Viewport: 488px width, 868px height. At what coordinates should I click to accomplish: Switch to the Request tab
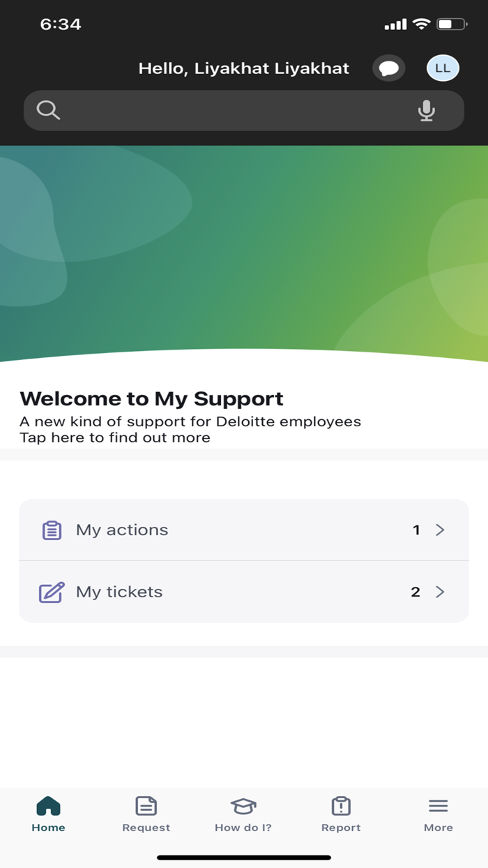[146, 814]
